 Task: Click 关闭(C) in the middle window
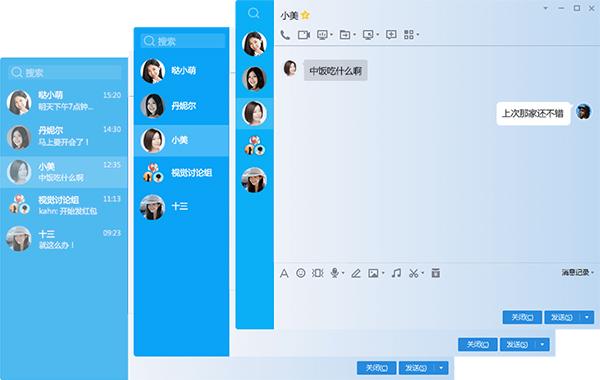(478, 344)
